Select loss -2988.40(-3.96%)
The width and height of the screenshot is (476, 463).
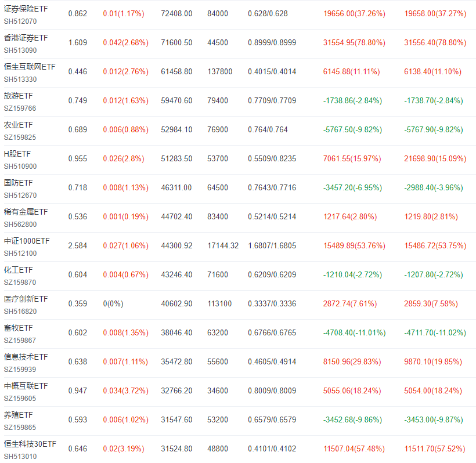pyautogui.click(x=434, y=188)
